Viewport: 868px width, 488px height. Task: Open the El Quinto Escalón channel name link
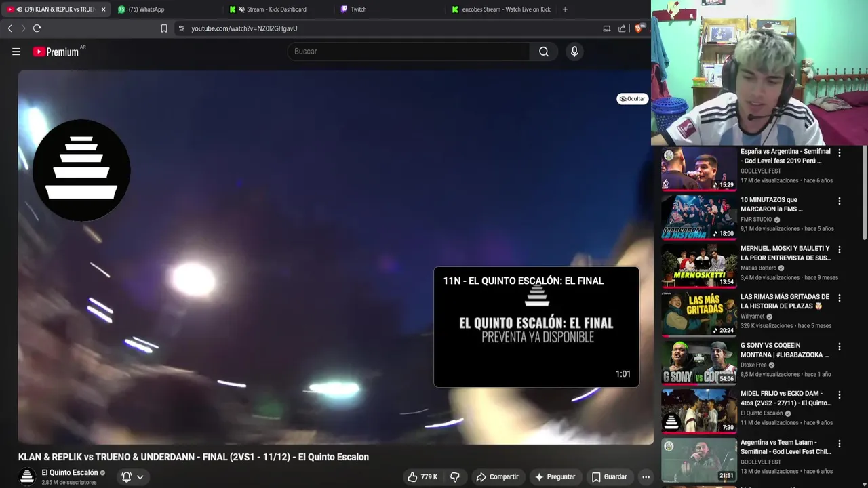[x=70, y=472]
